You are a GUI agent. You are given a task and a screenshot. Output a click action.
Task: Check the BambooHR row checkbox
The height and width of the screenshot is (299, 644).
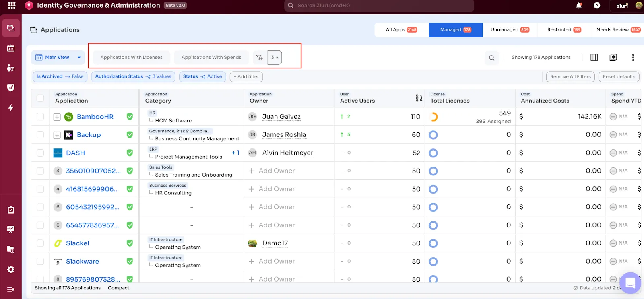click(x=40, y=116)
